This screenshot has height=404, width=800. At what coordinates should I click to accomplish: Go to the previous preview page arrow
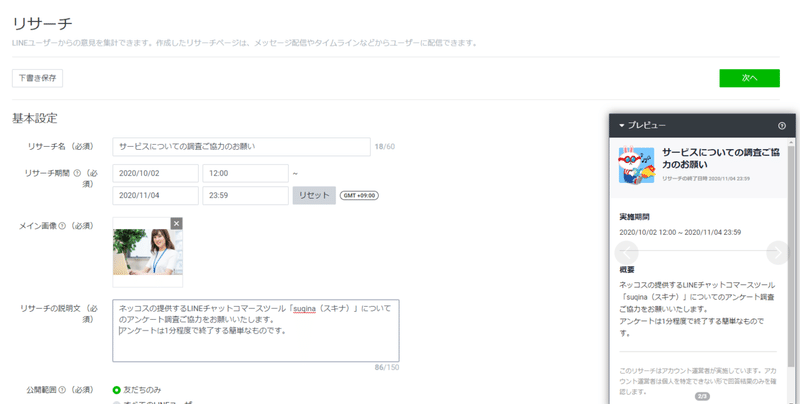coord(627,252)
